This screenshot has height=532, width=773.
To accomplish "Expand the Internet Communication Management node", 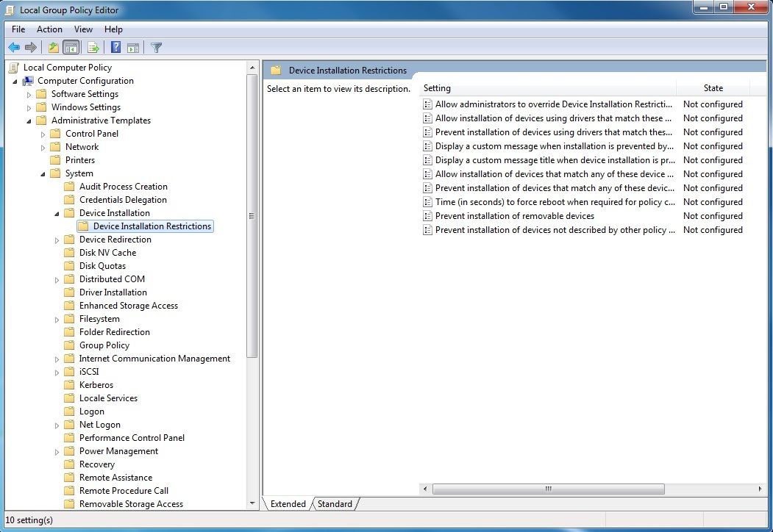I will coord(57,359).
